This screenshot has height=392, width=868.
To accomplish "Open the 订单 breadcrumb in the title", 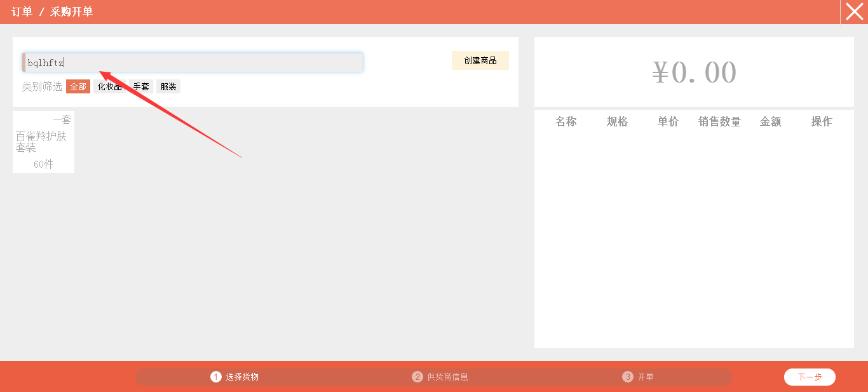I will (x=22, y=11).
